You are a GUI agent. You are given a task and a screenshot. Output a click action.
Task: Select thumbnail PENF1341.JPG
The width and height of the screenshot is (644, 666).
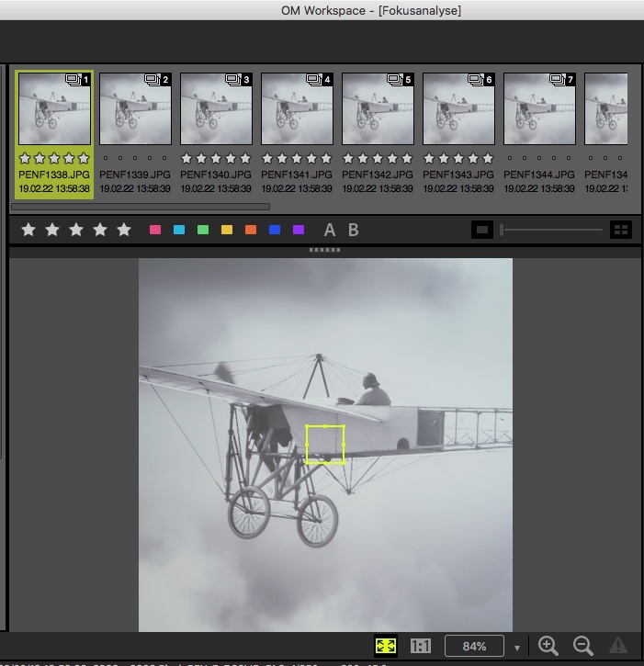(x=297, y=108)
